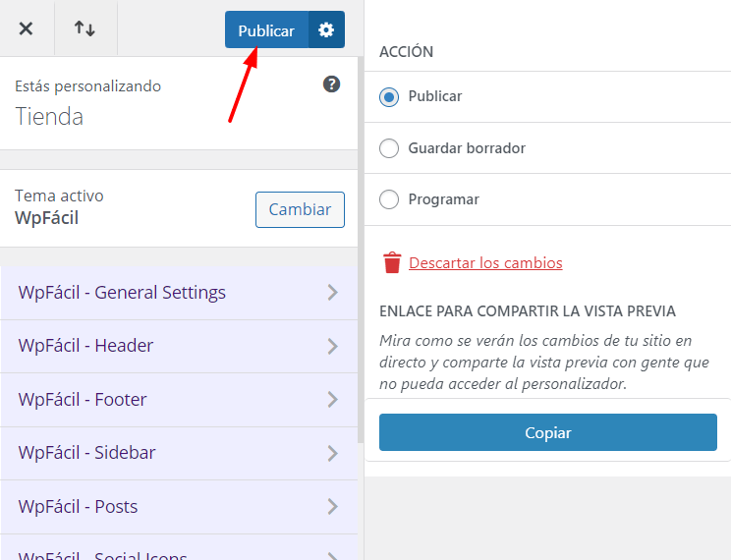Open WpFácil - Footer section
Image resolution: width=731 pixels, height=560 pixels.
tap(179, 400)
